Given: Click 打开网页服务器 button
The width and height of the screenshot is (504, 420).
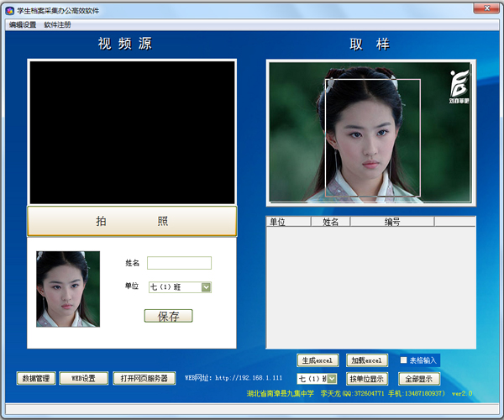Looking at the screenshot, I should [x=144, y=378].
